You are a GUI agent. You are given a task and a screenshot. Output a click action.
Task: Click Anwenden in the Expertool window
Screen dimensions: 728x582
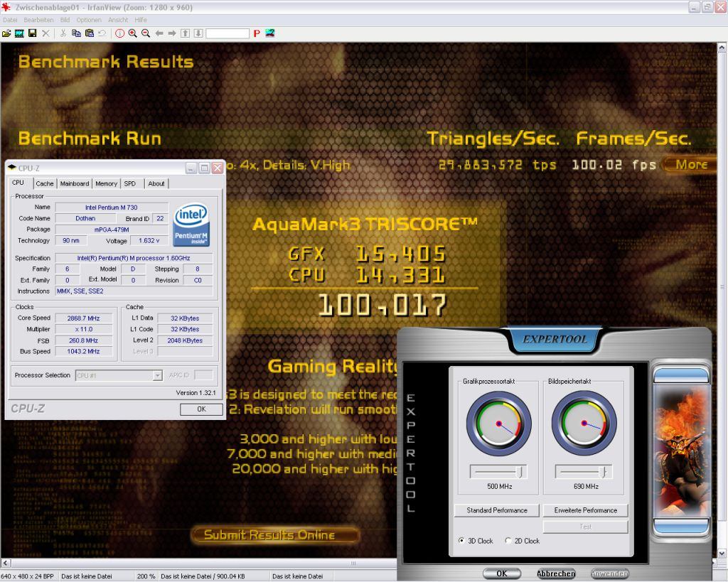(609, 573)
